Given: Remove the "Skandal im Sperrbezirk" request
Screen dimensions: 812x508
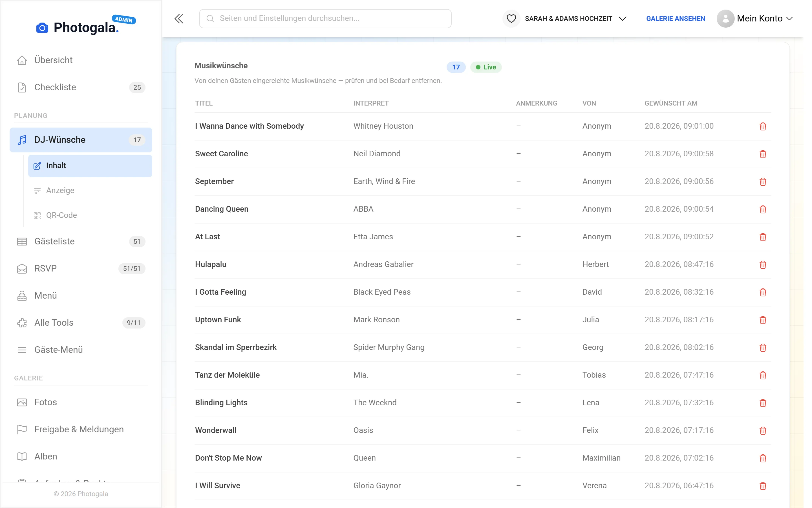Looking at the screenshot, I should tap(763, 347).
